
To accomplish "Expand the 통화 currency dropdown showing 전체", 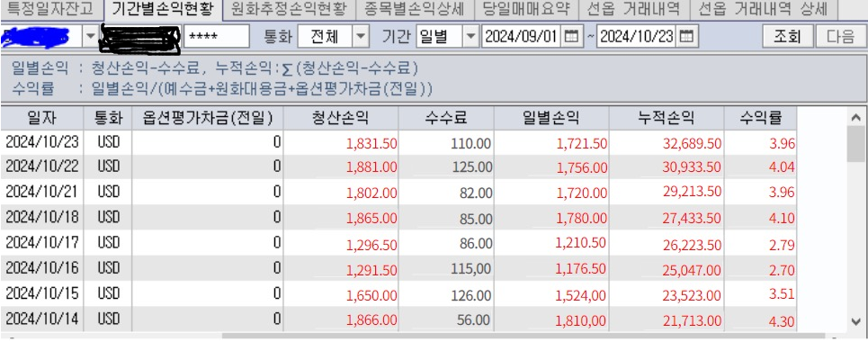I will coord(361,37).
